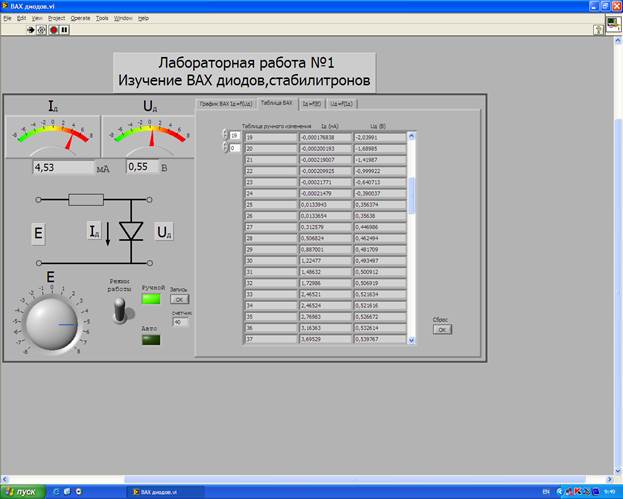Click the table scrollbar up arrow
The image size is (623, 499).
(411, 136)
